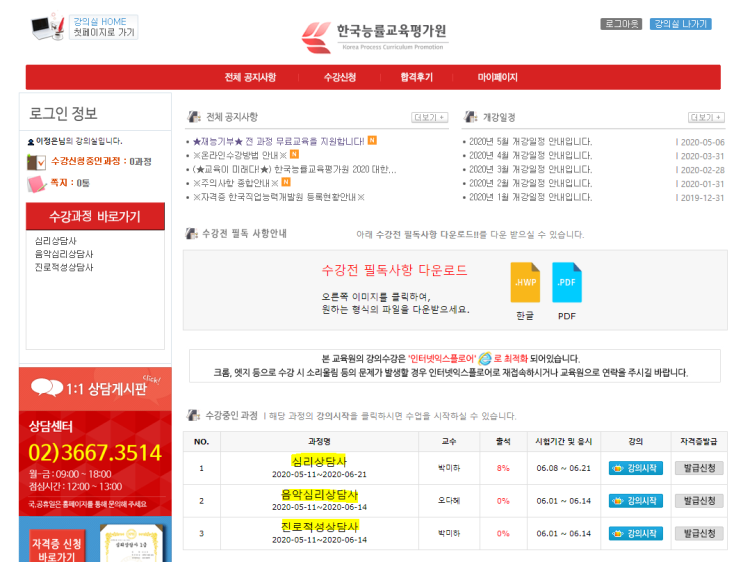Open 2020년 3월 개강일정 안내입니다
The image size is (743, 562).
[x=530, y=169]
